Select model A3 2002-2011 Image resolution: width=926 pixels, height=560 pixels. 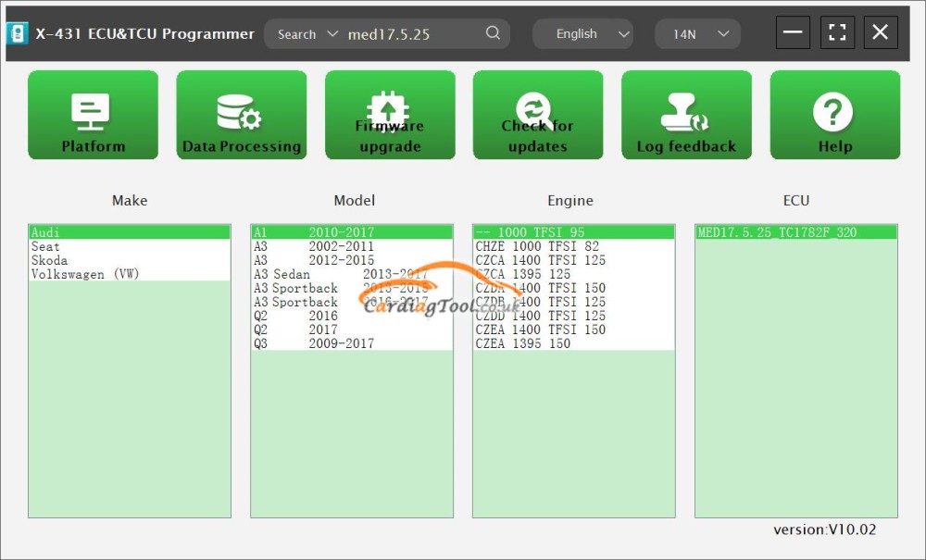coord(352,246)
